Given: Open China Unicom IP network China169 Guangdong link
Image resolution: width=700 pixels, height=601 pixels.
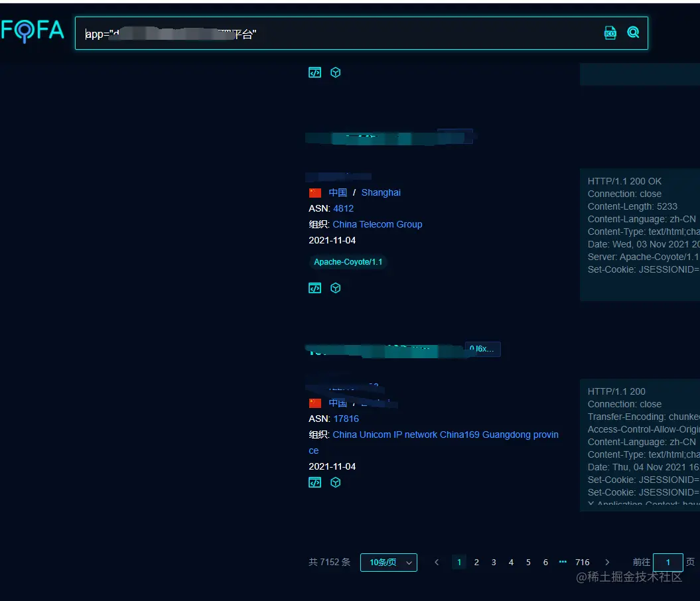Looking at the screenshot, I should pos(433,442).
